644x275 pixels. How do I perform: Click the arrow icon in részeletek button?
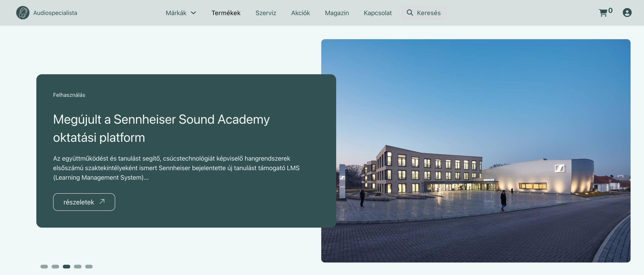(102, 201)
